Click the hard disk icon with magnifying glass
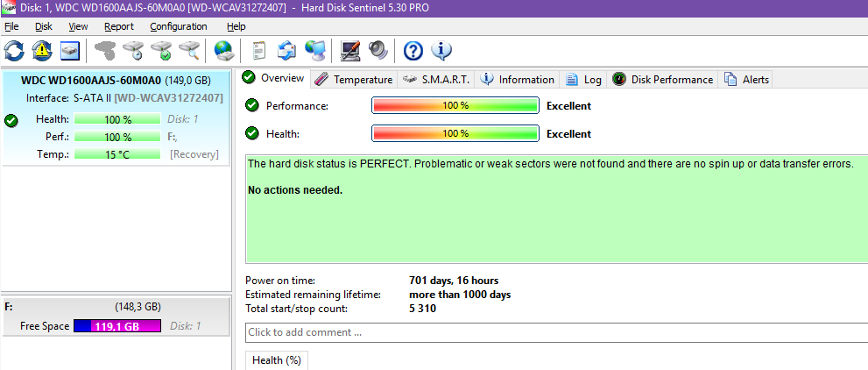 pyautogui.click(x=189, y=51)
